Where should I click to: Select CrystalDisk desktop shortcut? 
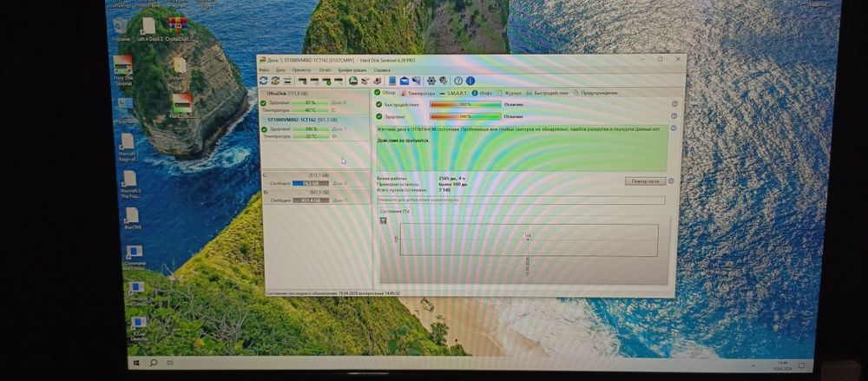coord(178,29)
